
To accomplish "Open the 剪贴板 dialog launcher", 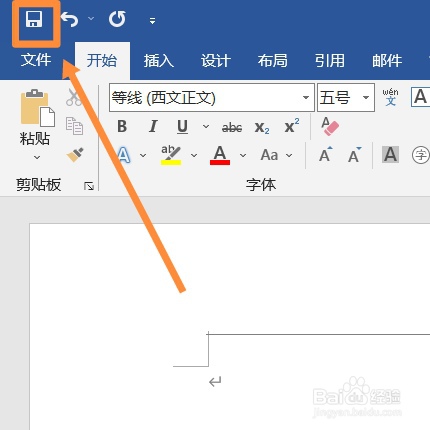I will [89, 186].
